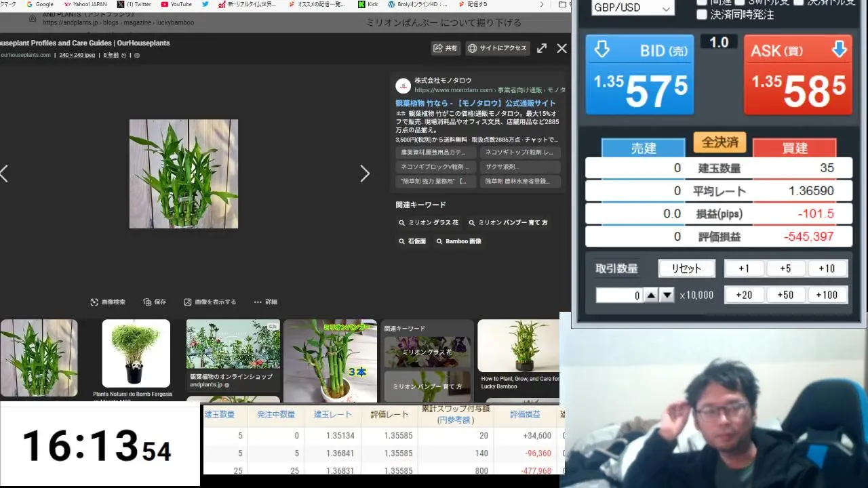
Task: Open the 配信する bookmark
Action: coord(473,4)
